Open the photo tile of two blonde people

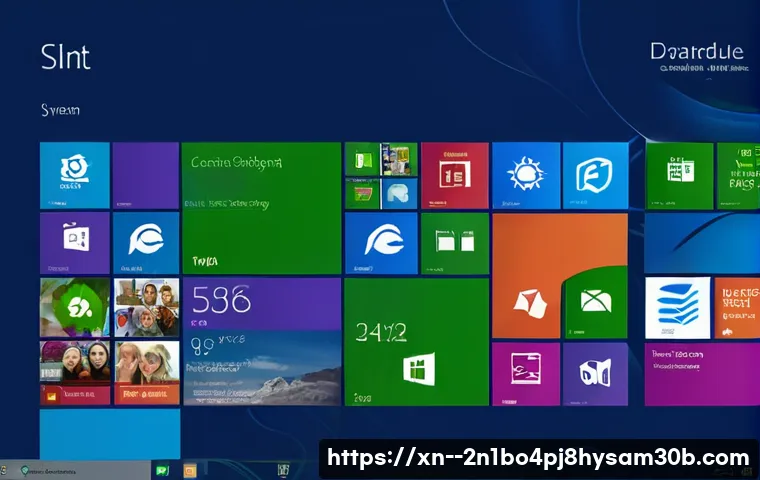[x=146, y=372]
